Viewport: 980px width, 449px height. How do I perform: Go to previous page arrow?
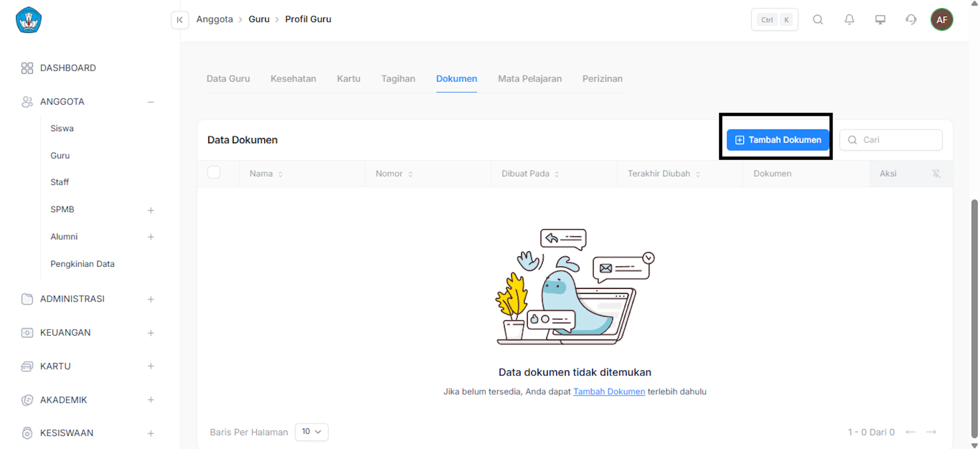point(910,432)
